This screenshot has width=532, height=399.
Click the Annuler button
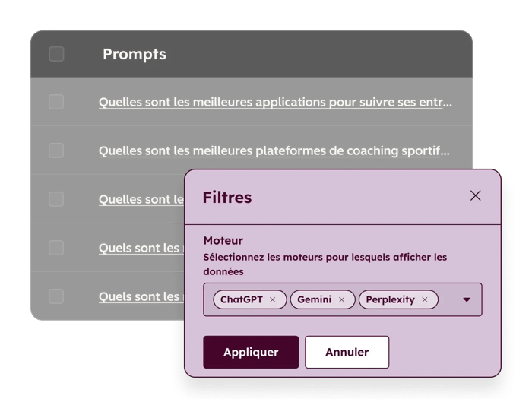point(347,353)
